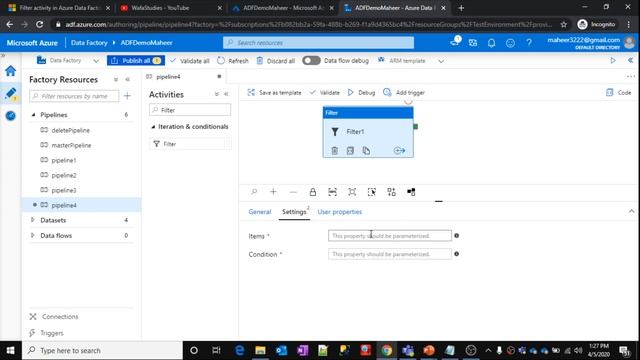Viewport: 640px width, 360px height.
Task: Click Discard all button
Action: tap(276, 60)
